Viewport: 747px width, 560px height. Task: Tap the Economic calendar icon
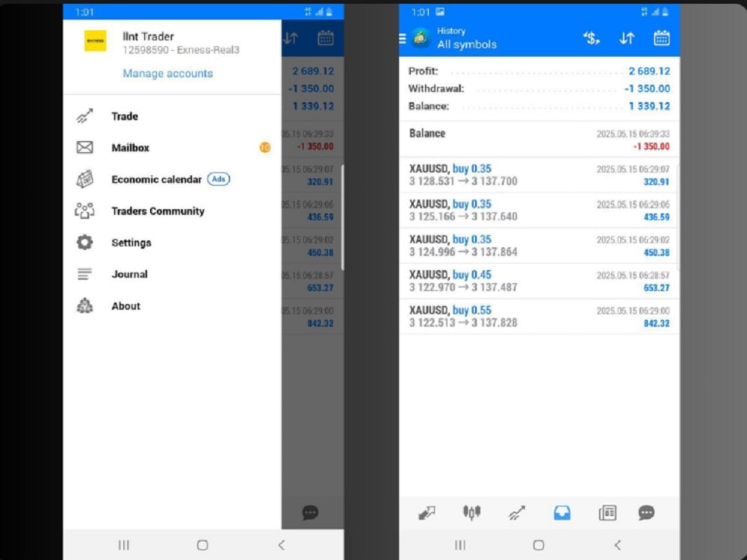85,179
